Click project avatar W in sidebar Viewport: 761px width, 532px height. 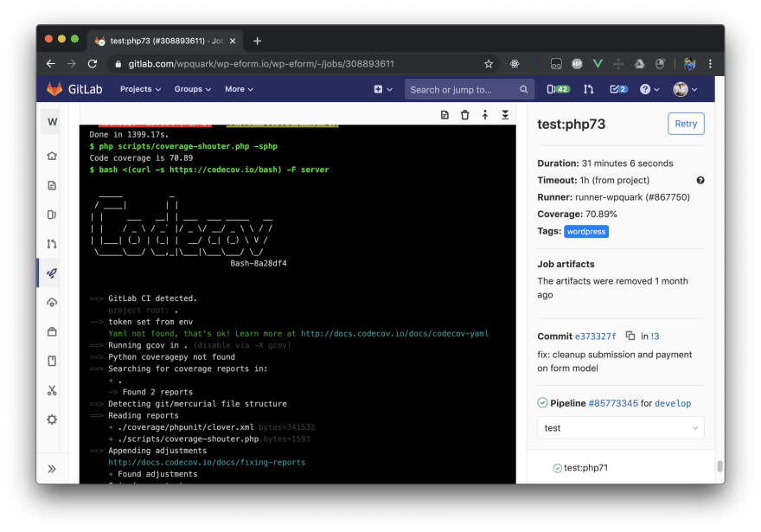coord(53,122)
